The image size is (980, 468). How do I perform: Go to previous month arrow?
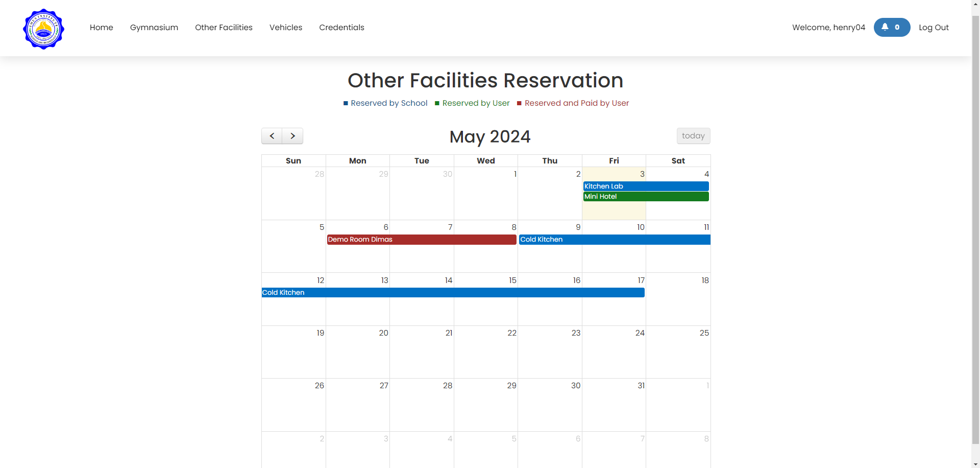click(x=272, y=136)
